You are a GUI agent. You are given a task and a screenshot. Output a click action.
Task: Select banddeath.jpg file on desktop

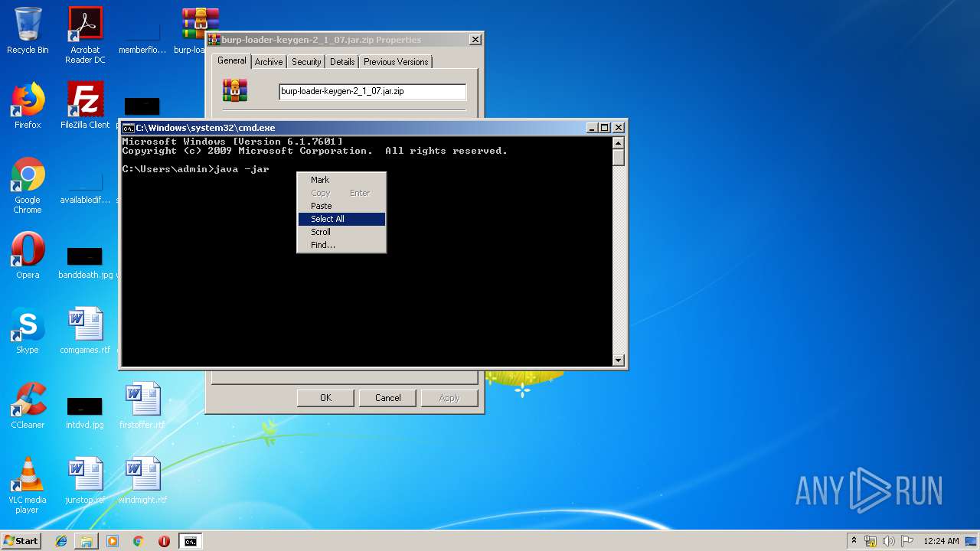click(85, 262)
